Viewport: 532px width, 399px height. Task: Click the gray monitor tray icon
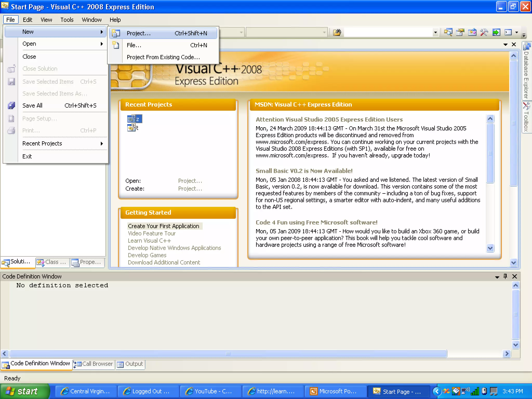[494, 391]
